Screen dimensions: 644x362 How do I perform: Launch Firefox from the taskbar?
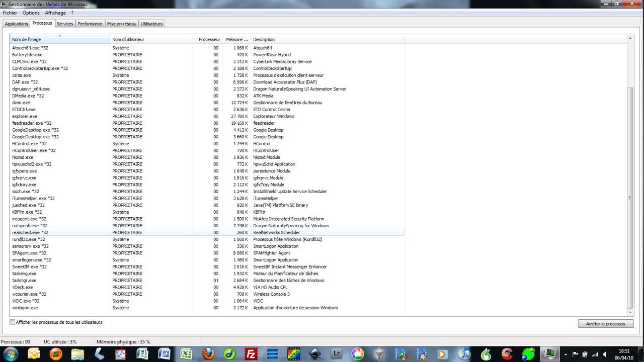[208, 354]
